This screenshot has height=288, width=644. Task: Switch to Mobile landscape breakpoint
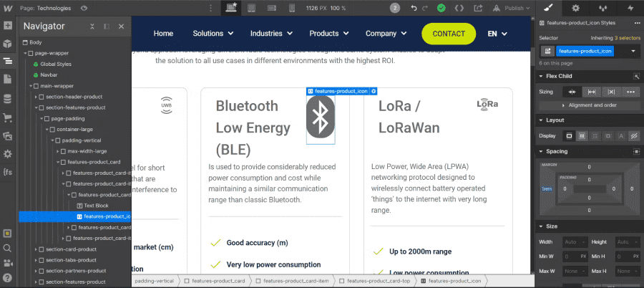tap(271, 8)
